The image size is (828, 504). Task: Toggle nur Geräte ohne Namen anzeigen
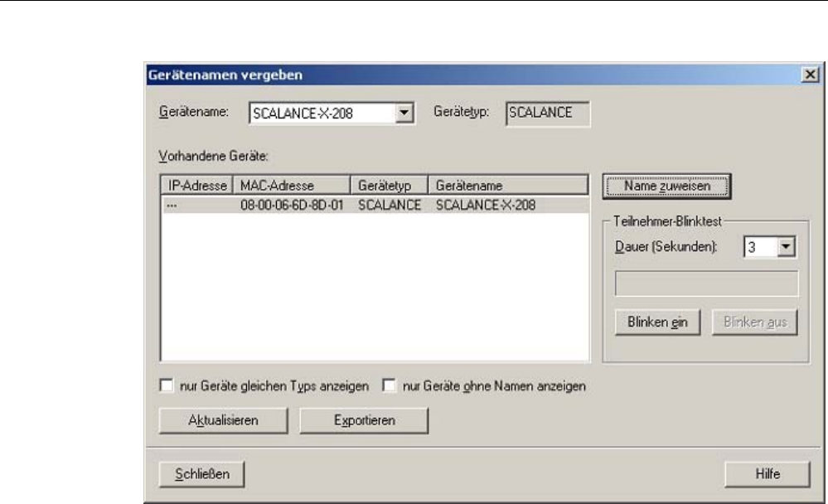pyautogui.click(x=390, y=385)
